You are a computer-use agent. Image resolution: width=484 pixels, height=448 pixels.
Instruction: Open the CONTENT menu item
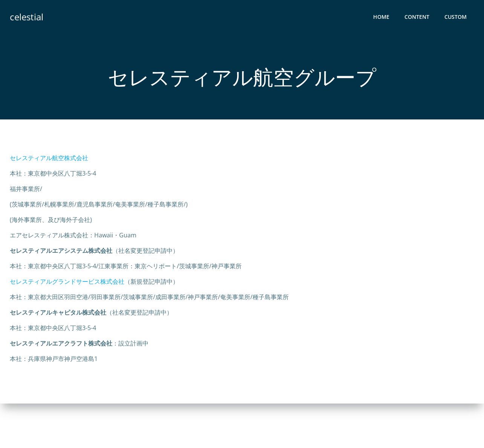tap(417, 17)
